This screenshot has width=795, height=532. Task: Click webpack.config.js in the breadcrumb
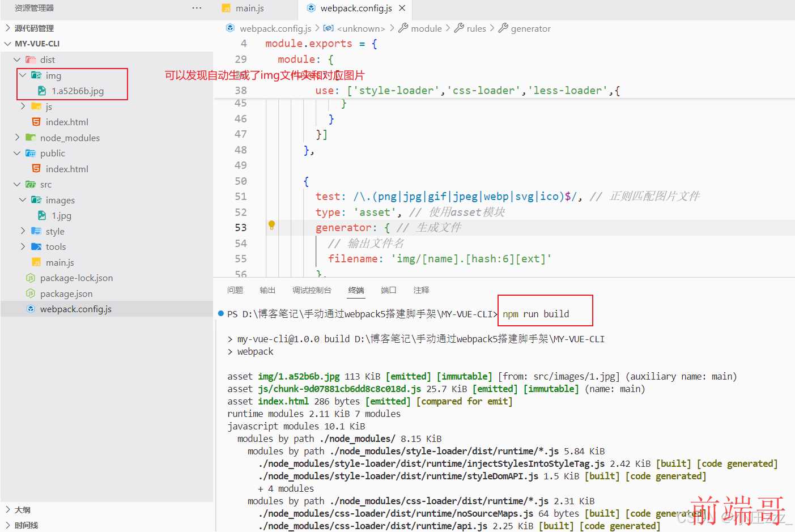tap(275, 28)
